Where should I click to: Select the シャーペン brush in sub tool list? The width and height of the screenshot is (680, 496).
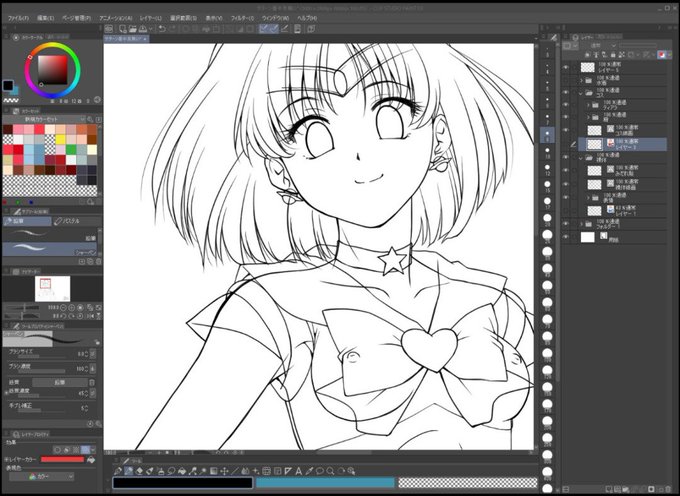pyautogui.click(x=49, y=249)
